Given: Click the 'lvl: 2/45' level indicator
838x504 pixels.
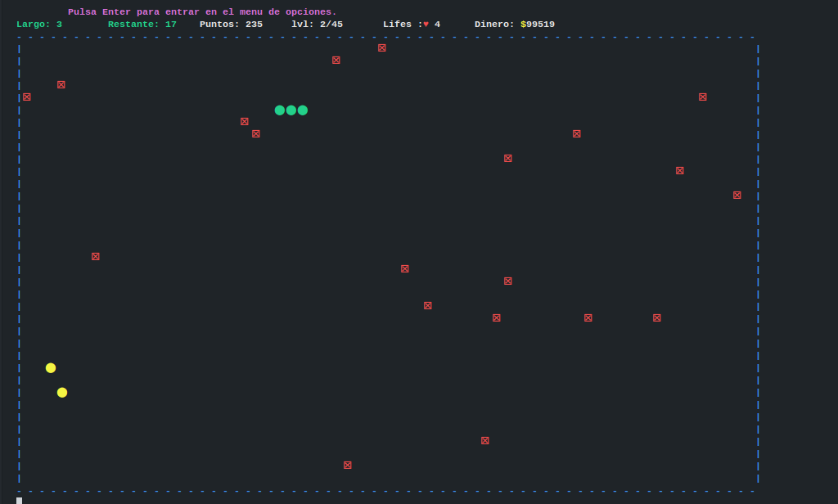Looking at the screenshot, I should (x=317, y=24).
